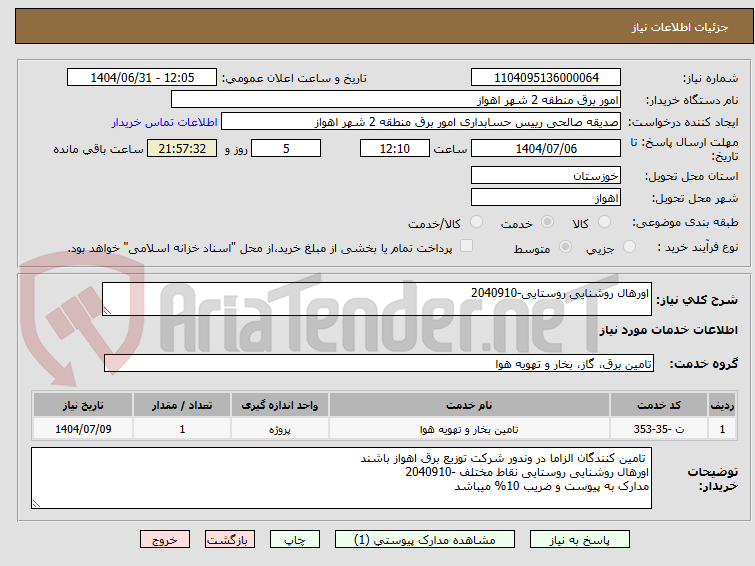Click the deadline date field 1404/07/06

(546, 148)
